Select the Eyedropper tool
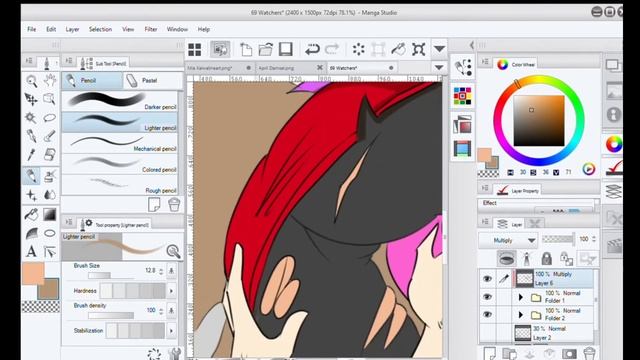 click(x=31, y=155)
